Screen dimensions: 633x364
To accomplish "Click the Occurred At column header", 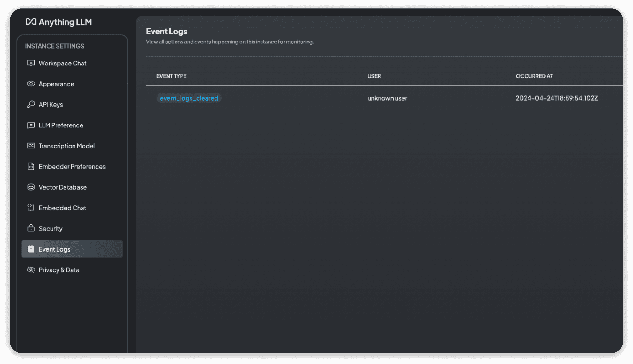I will tap(534, 76).
